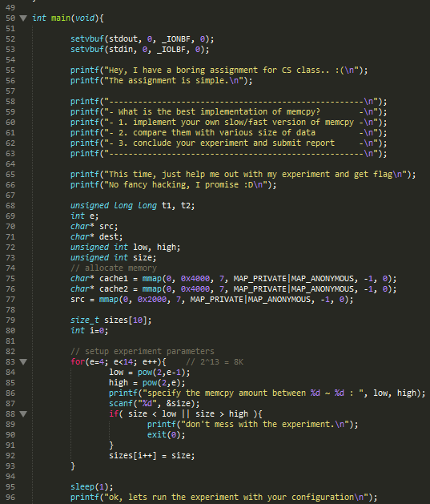The width and height of the screenshot is (430, 504).
Task: Click the word 'main' in the function declaration
Action: (x=61, y=18)
